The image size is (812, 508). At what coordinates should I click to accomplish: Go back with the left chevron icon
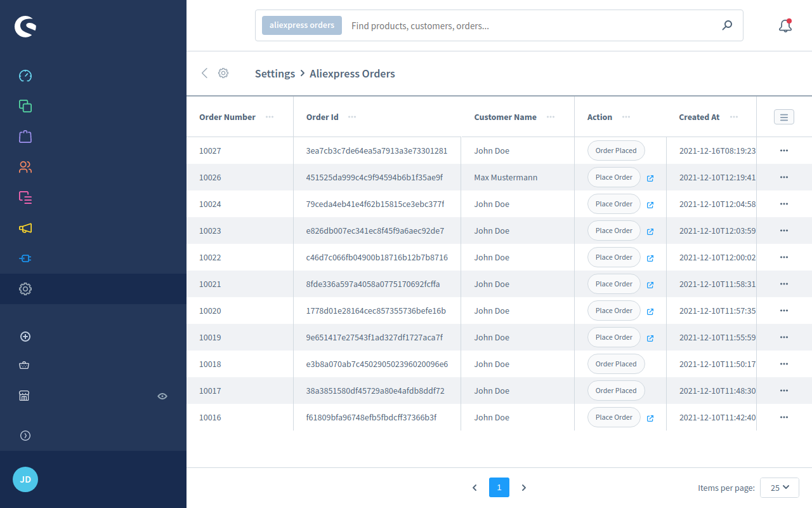click(x=204, y=73)
